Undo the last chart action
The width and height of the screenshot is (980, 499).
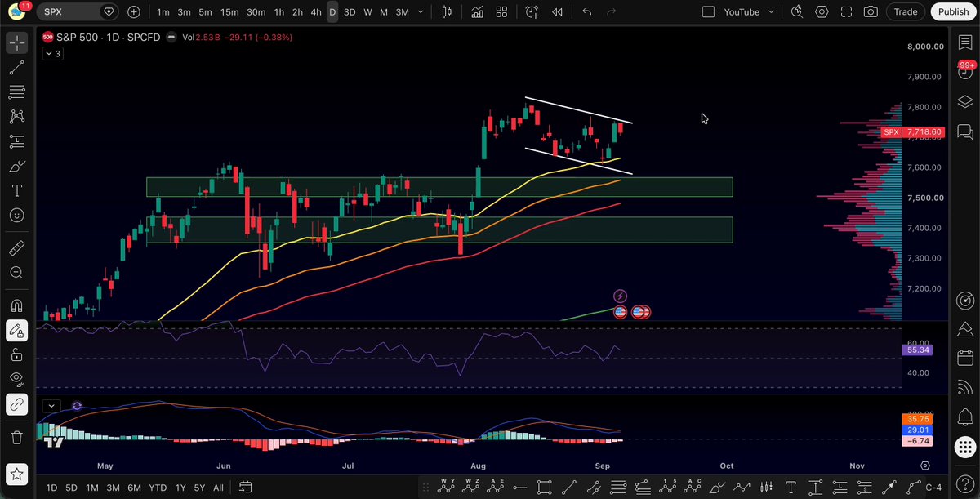pos(586,12)
